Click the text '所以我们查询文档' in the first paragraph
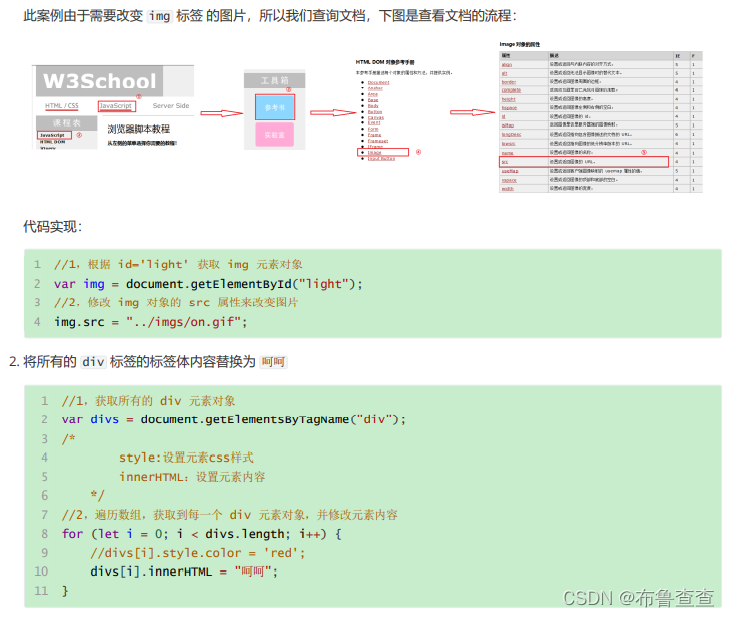This screenshot has height=617, width=729. (x=312, y=16)
